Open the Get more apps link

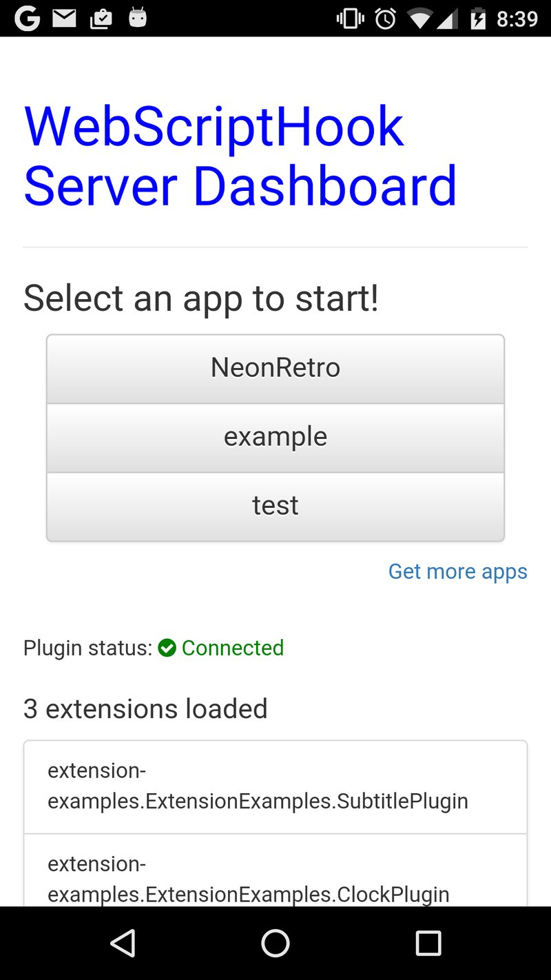coord(457,571)
